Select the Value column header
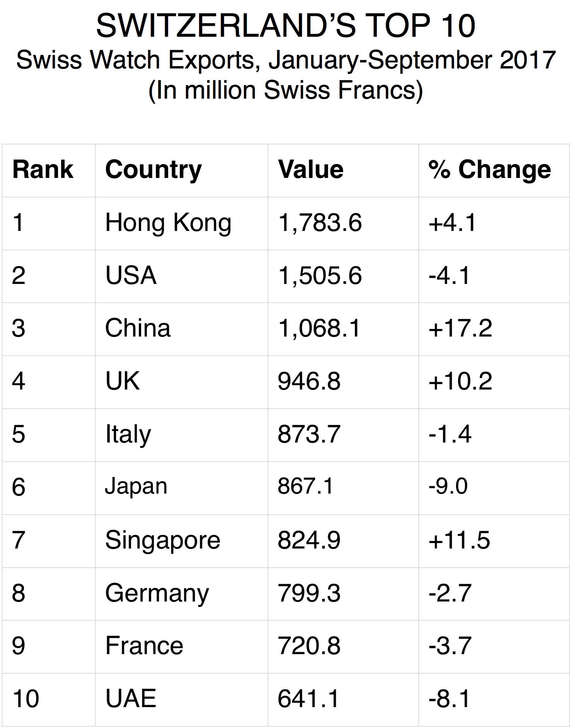The height and width of the screenshot is (728, 572). 311,169
